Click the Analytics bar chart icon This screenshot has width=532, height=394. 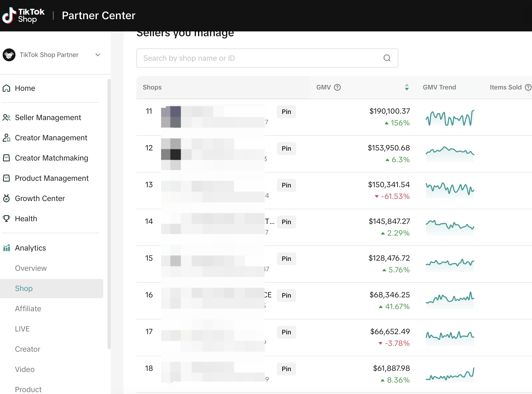[6, 248]
